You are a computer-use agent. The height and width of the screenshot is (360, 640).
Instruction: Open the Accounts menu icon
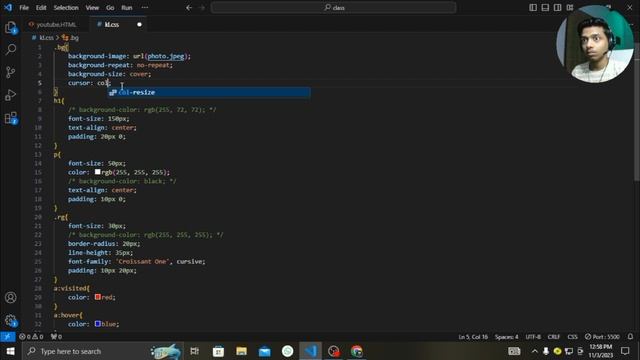[x=11, y=298]
